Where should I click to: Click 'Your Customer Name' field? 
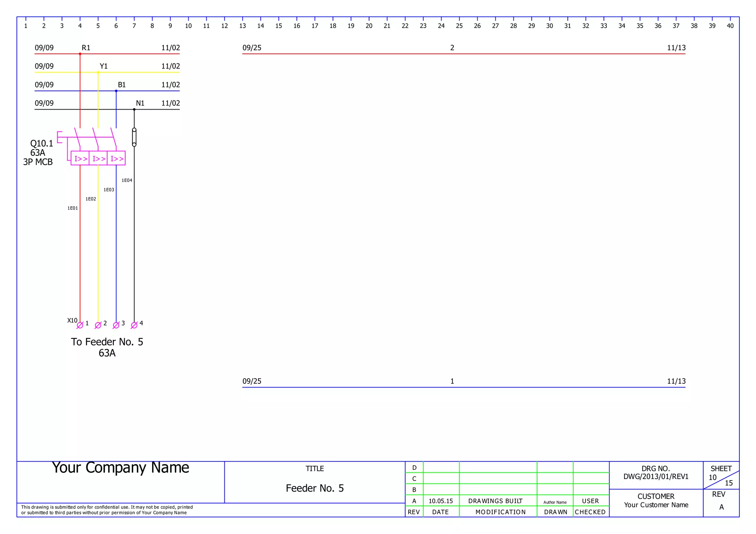tap(656, 505)
